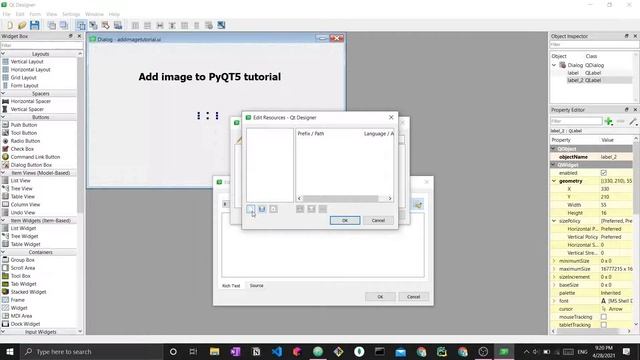Toggle the tabletTracking property checkbox
640x360 pixels.
tap(604, 325)
